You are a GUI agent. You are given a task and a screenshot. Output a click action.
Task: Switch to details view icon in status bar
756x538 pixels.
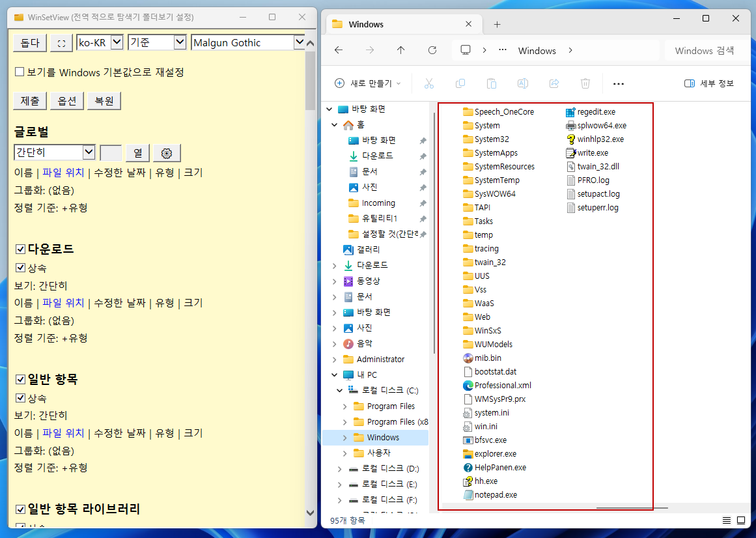[x=727, y=520]
